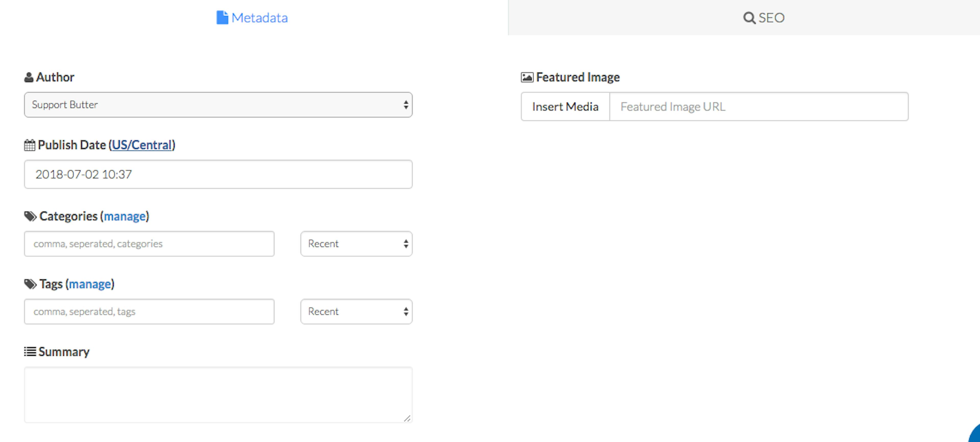Screen dimensions: 980x442
Task: Click the Author label text
Action: (x=55, y=77)
